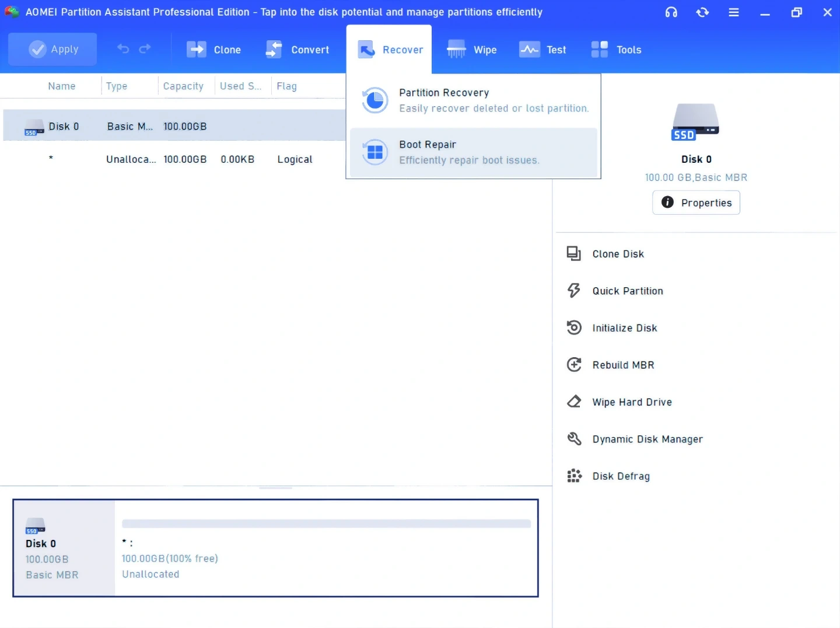Click the Wipe Hard Drive eraser icon
The width and height of the screenshot is (840, 628).
(574, 402)
